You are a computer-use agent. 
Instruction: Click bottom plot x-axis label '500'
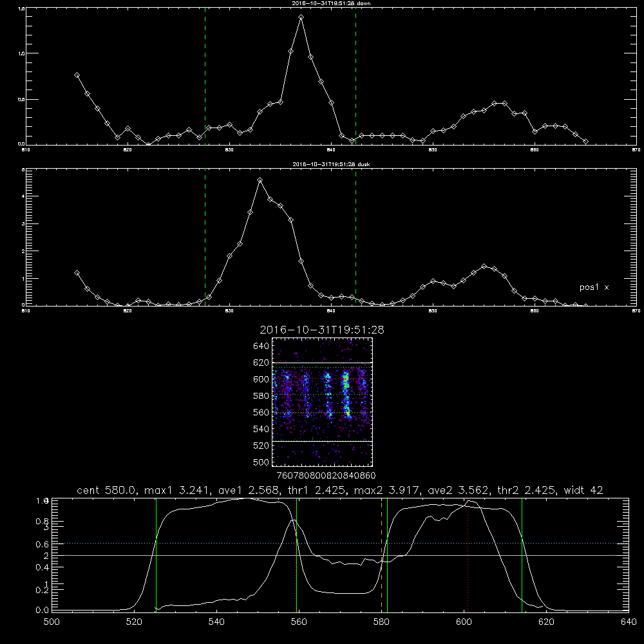click(52, 622)
